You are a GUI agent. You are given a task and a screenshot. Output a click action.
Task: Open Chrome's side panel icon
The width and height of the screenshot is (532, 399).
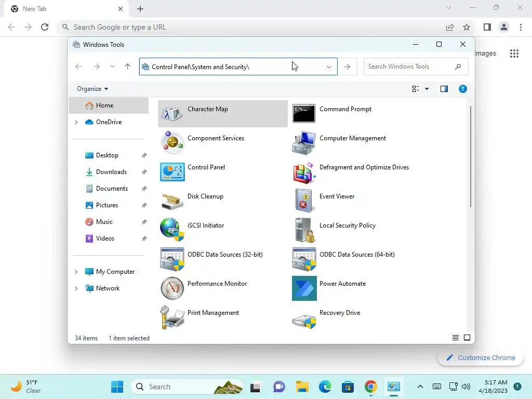tap(487, 27)
